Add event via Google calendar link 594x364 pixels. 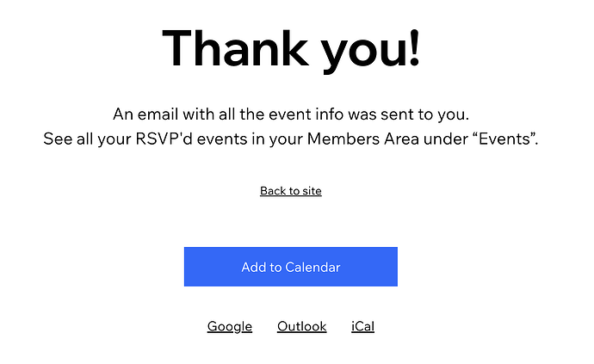pyautogui.click(x=230, y=327)
